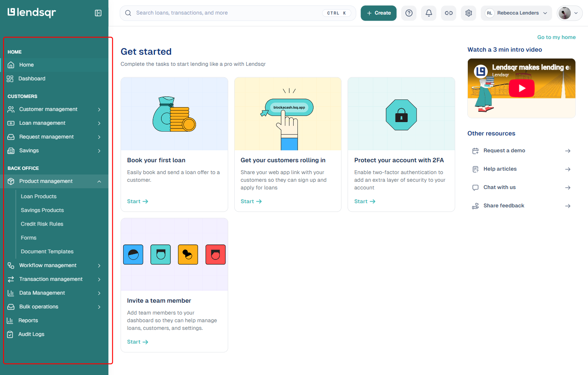Click the user profile avatar photo

click(x=565, y=13)
